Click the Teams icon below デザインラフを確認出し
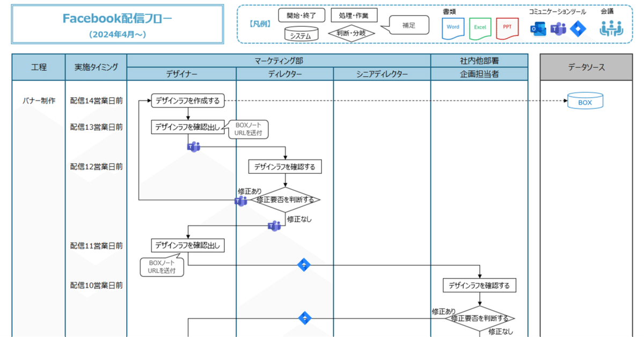This screenshot has width=644, height=337. 194,145
